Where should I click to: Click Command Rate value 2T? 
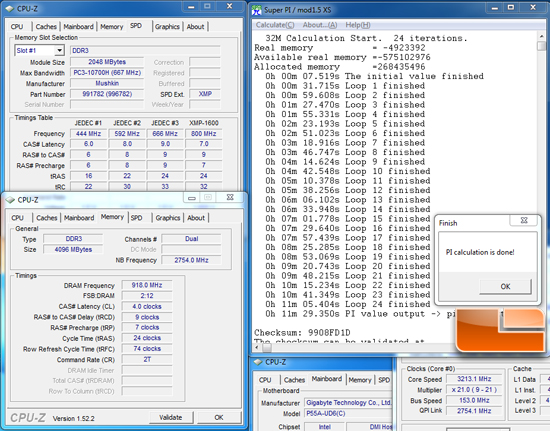pos(147,359)
